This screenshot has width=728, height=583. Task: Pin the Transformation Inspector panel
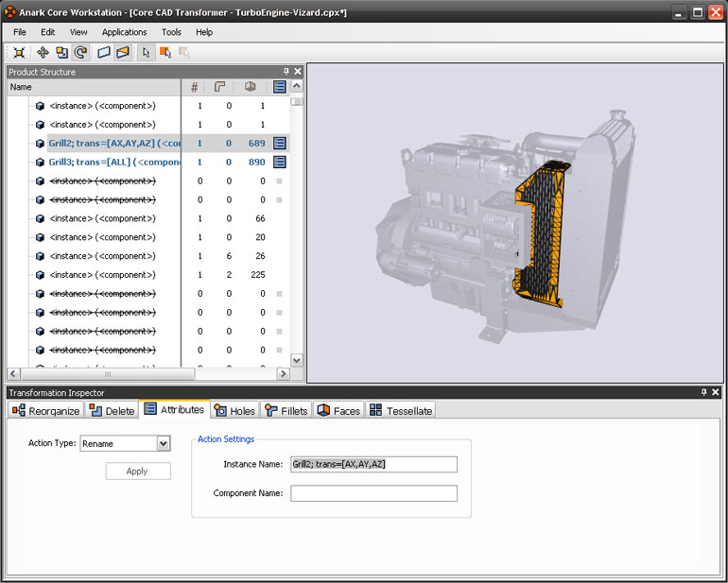[x=703, y=392]
